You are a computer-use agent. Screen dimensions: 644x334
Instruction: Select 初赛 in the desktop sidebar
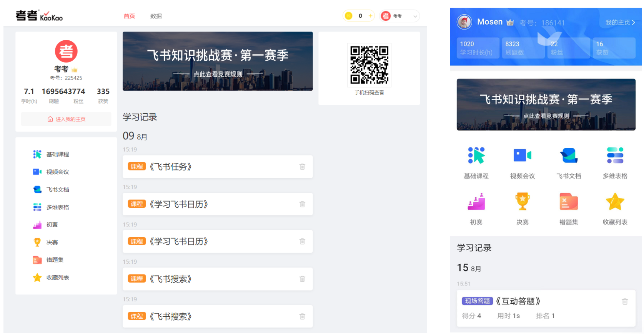coord(45,225)
